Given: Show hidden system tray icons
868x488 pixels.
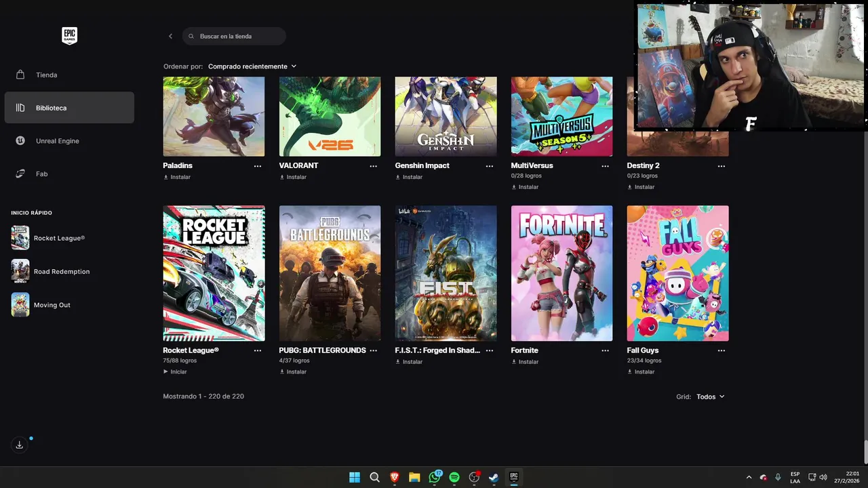Looking at the screenshot, I should (x=749, y=477).
